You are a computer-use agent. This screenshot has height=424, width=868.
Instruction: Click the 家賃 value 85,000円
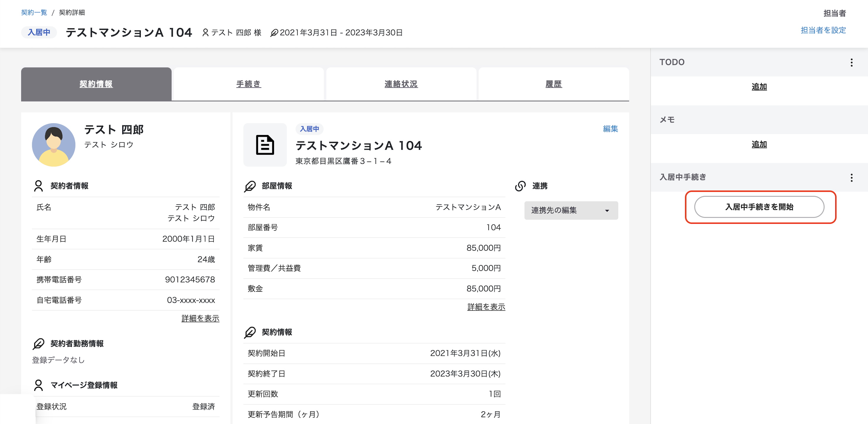tap(484, 248)
